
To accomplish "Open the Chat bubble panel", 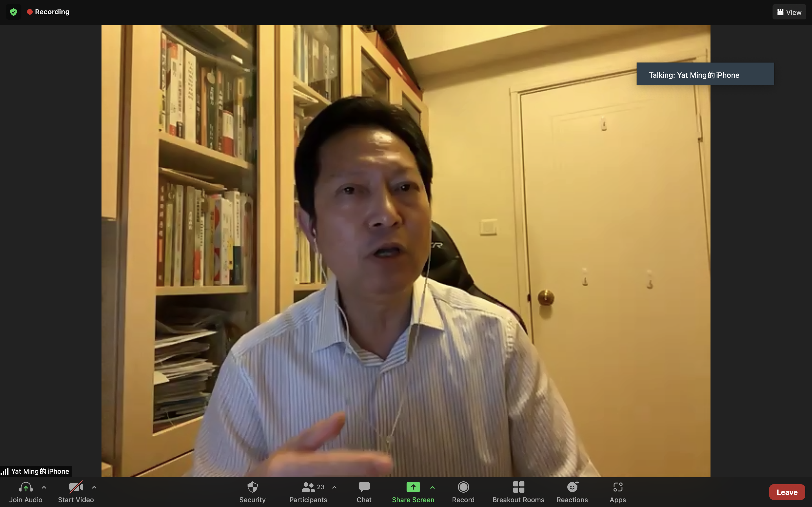I will tap(364, 492).
